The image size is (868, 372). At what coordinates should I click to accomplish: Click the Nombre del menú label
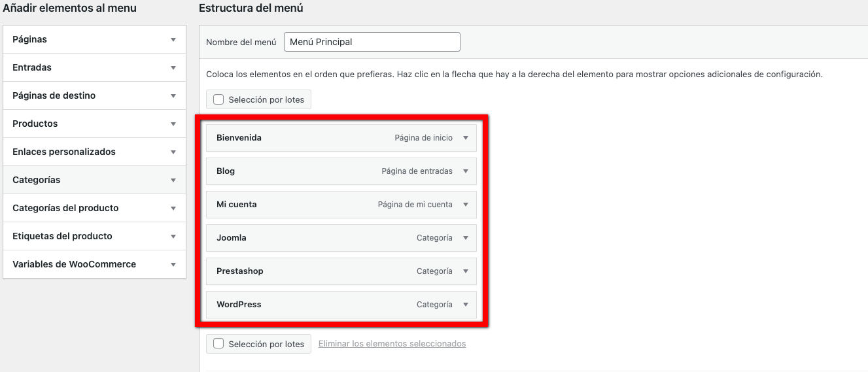pos(241,42)
